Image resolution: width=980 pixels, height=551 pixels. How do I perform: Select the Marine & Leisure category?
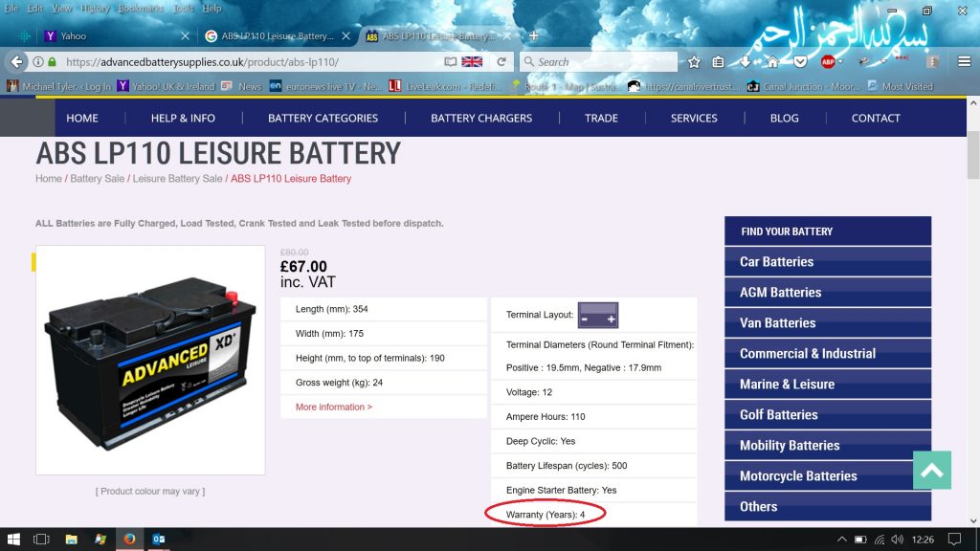(x=828, y=385)
